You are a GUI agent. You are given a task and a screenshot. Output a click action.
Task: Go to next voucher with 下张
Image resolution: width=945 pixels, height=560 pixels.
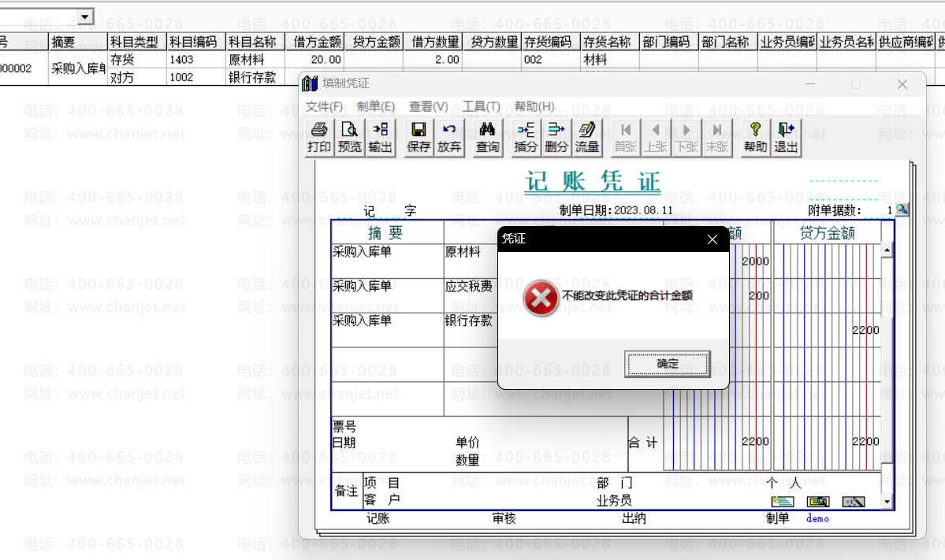[x=686, y=137]
